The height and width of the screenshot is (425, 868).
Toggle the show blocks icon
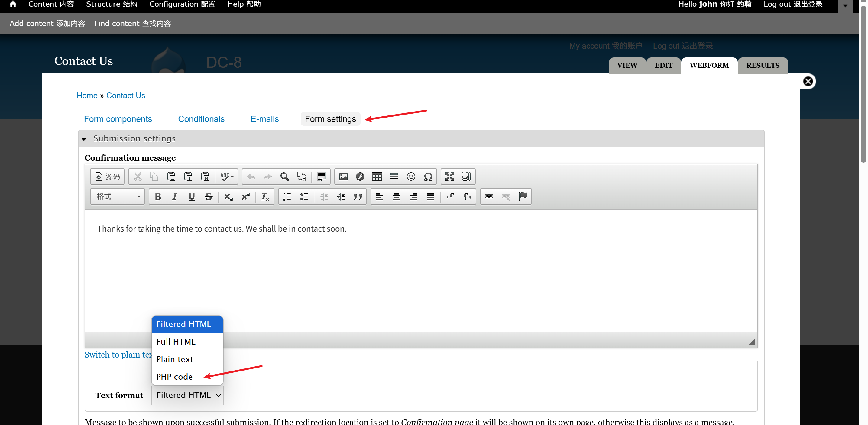[x=466, y=177]
